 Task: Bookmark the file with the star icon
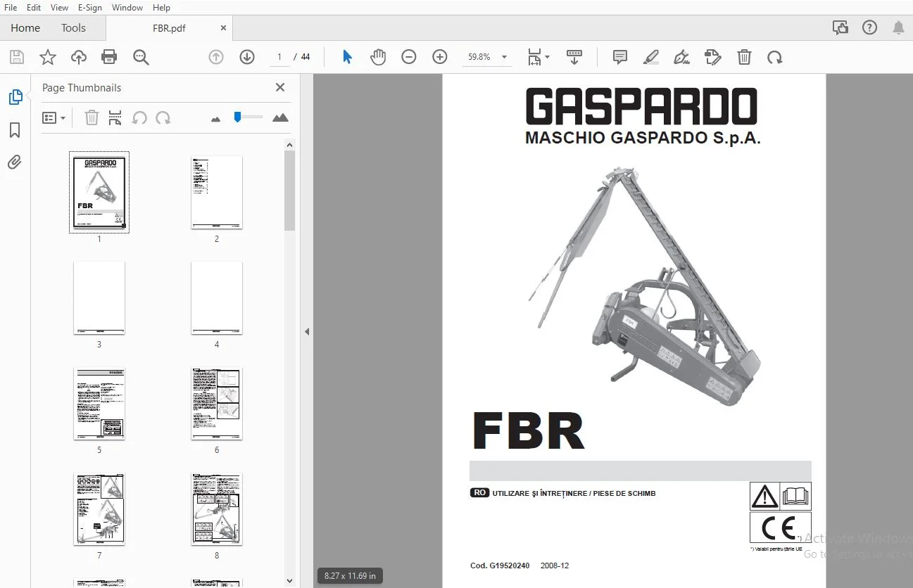point(47,57)
